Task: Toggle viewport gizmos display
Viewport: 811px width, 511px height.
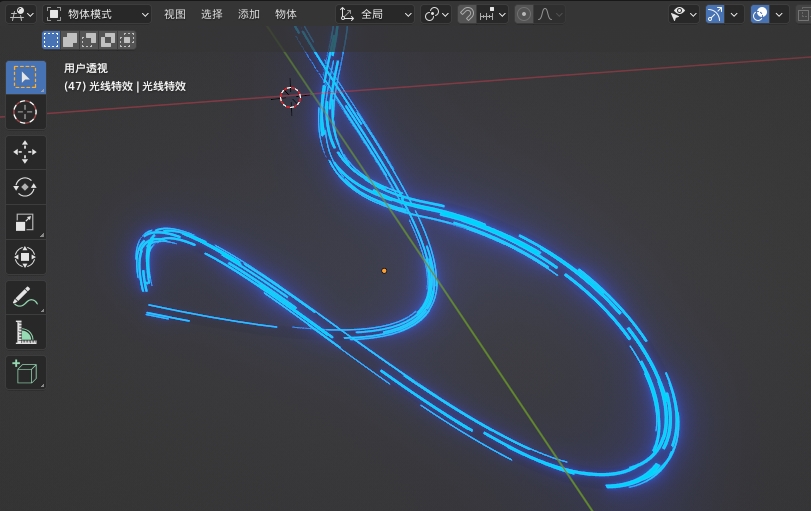Action: tap(715, 14)
